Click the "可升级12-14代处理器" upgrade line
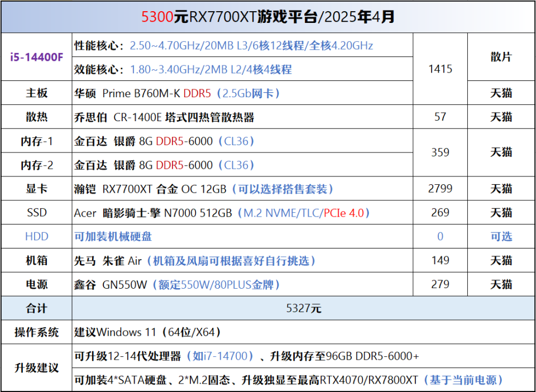536x392 pixels. point(246,356)
